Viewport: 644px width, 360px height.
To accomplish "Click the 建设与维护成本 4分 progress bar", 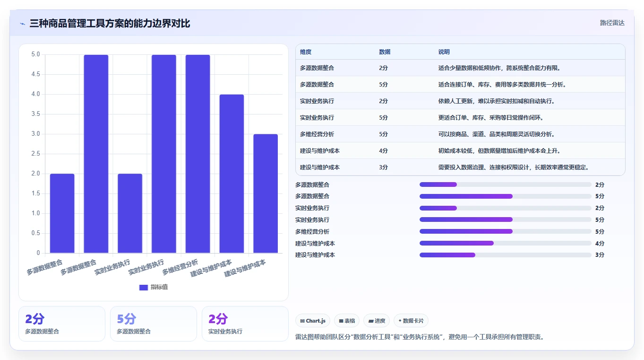I will tap(506, 243).
